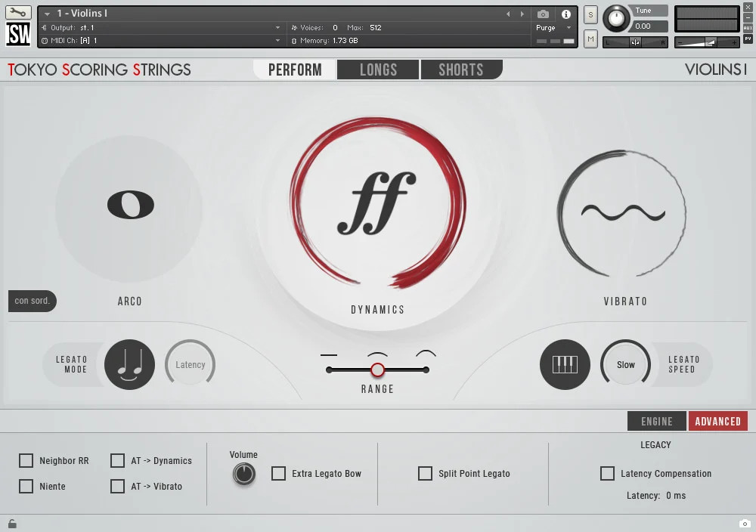This screenshot has height=532, width=756.
Task: Click the Volume knob in Advanced panel
Action: pos(244,474)
